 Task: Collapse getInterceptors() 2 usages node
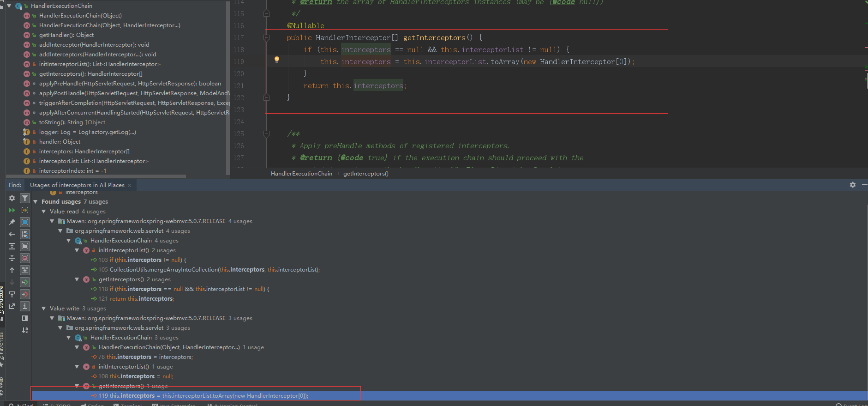click(77, 279)
